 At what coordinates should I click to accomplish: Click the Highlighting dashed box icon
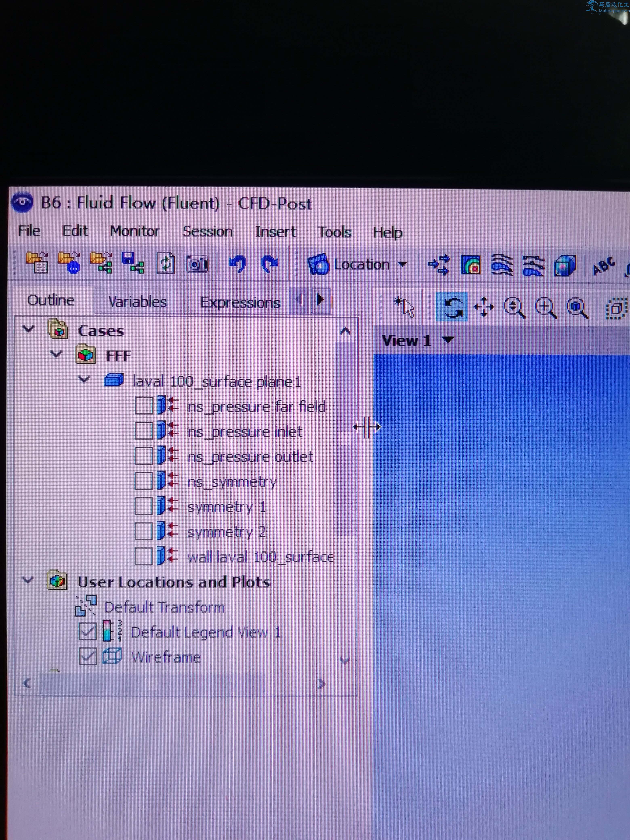pyautogui.click(x=617, y=308)
